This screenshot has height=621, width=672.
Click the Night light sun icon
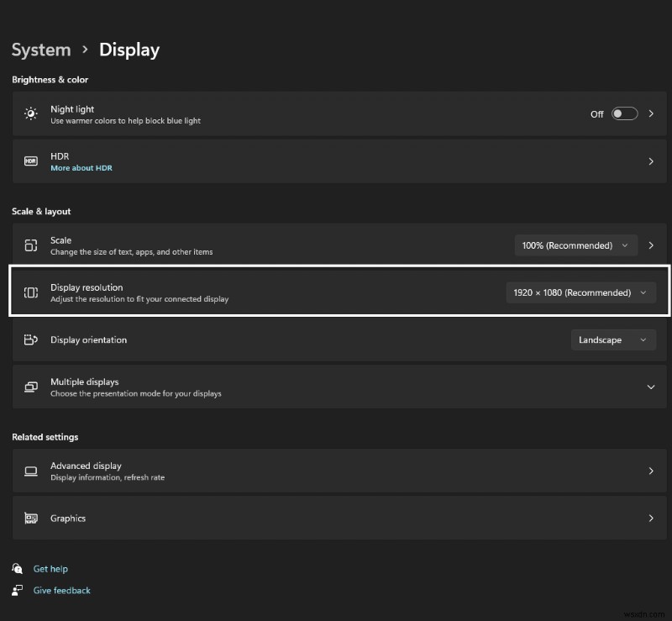pos(30,113)
